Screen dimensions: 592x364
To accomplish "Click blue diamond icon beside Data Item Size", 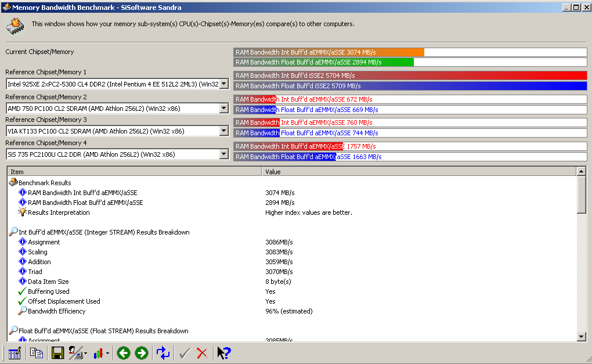I will pyautogui.click(x=23, y=281).
